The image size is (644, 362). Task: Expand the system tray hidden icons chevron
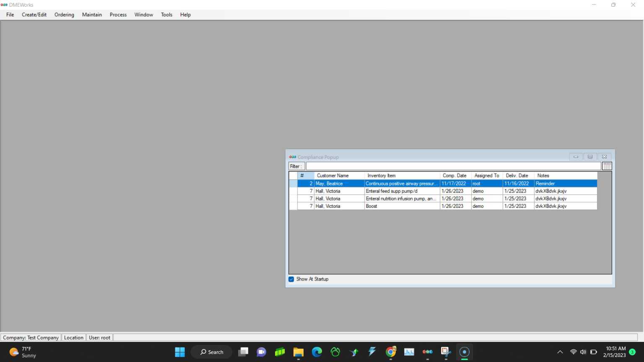pos(560,352)
